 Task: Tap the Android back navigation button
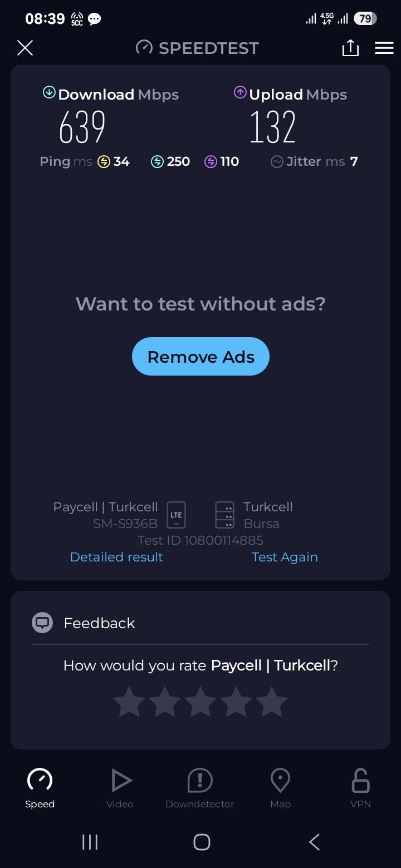tap(314, 842)
